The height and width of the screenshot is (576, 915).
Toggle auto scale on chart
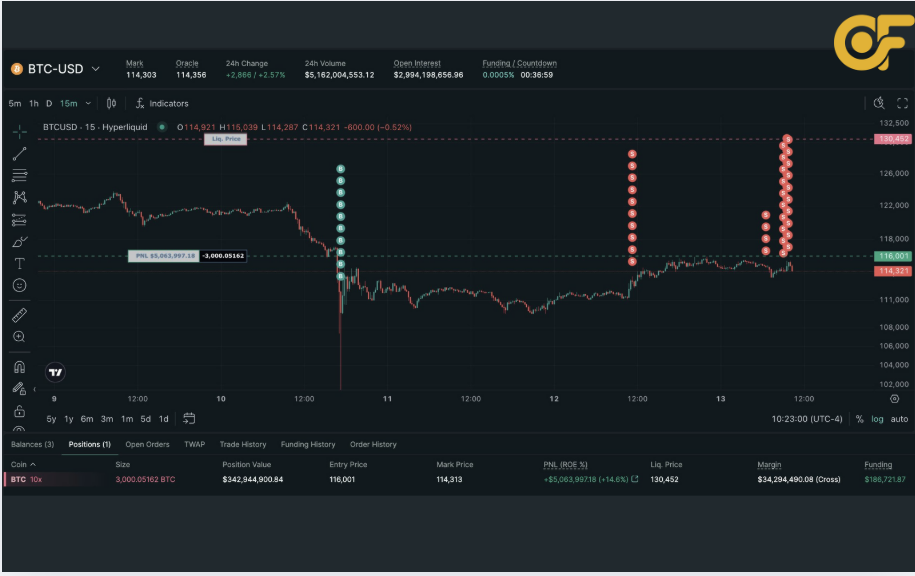900,419
